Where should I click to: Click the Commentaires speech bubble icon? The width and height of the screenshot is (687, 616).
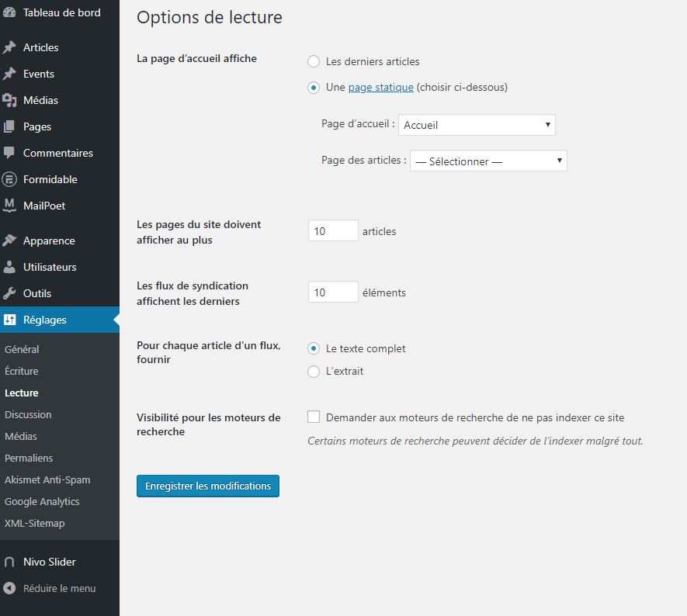tap(9, 153)
